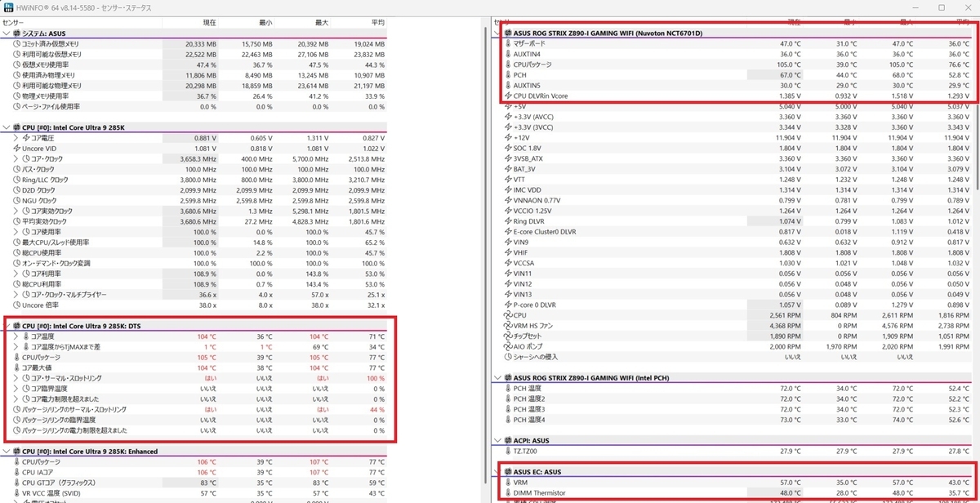Click the clock icon beside シャーシへの侵入
Screen dimensions: 980x503
click(x=508, y=357)
